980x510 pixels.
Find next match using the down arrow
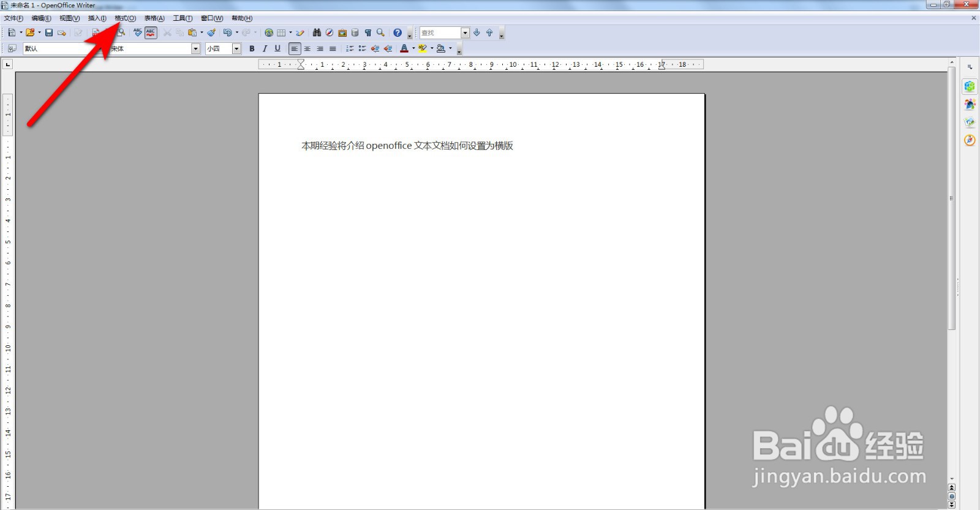477,32
